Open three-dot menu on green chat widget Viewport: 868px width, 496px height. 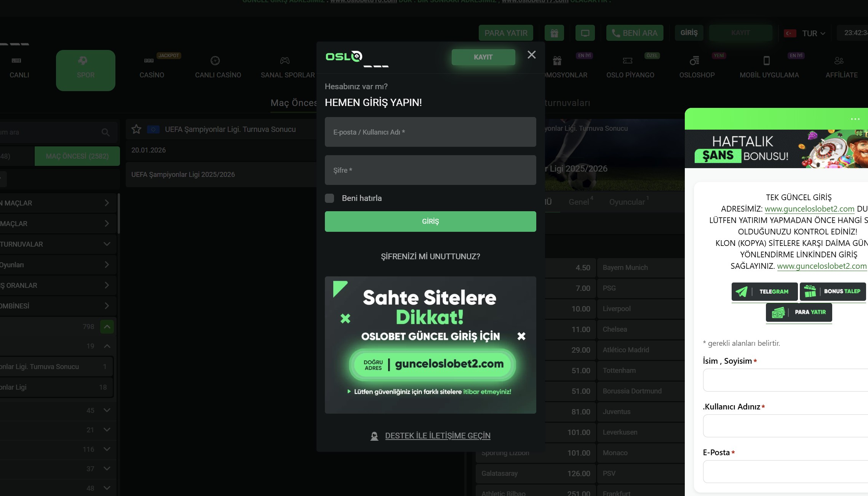(855, 119)
